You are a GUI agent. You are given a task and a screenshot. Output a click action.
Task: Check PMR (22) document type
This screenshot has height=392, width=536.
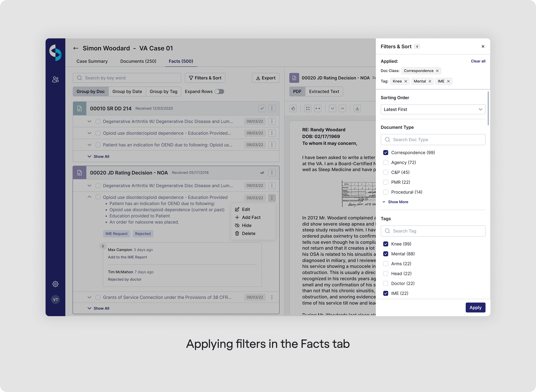[x=386, y=182]
